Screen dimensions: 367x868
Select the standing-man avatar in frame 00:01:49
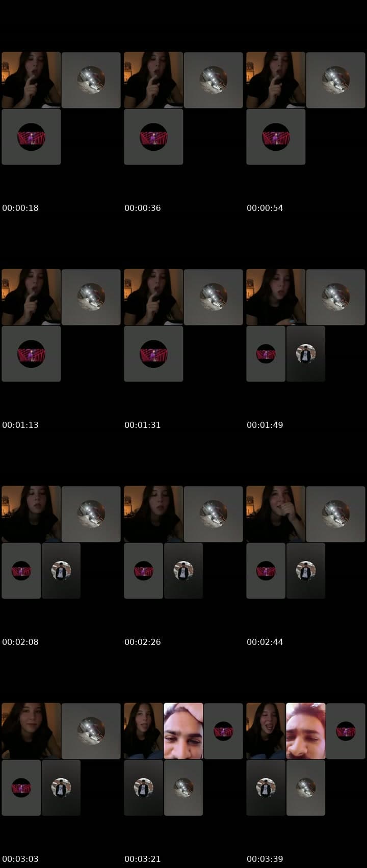[x=306, y=354]
